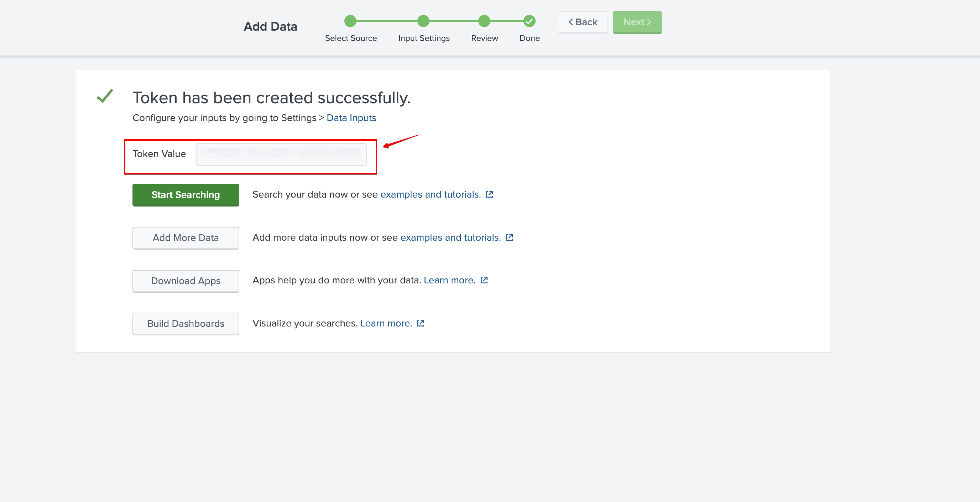The width and height of the screenshot is (980, 502).
Task: Click external link icon after Add More Data tutorials
Action: [x=509, y=237]
